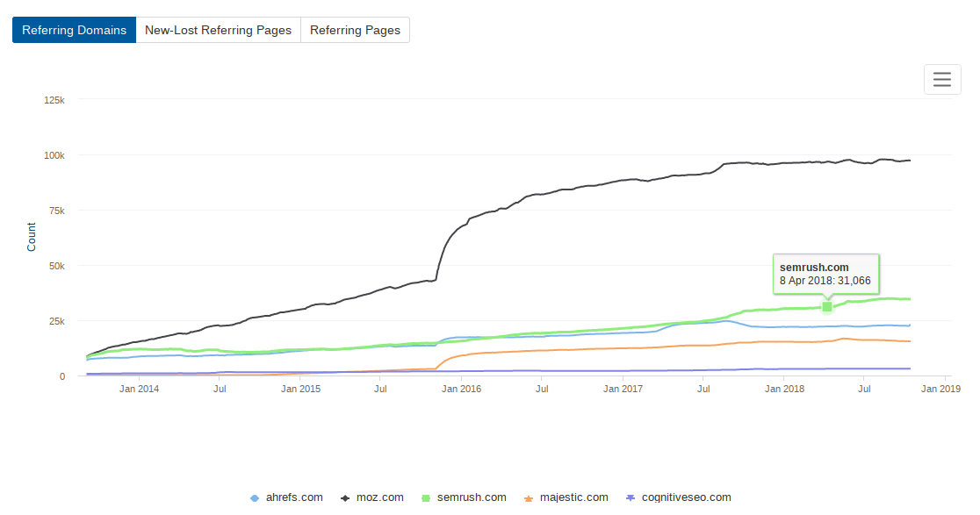Open the New-Lost Referring Pages tab
Viewport: 980px width, 515px height.
point(218,30)
